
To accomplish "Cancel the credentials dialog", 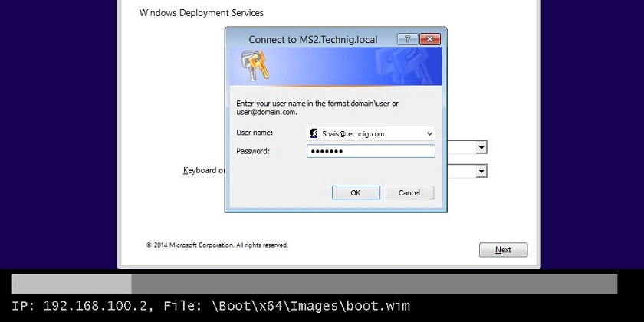I will [409, 192].
